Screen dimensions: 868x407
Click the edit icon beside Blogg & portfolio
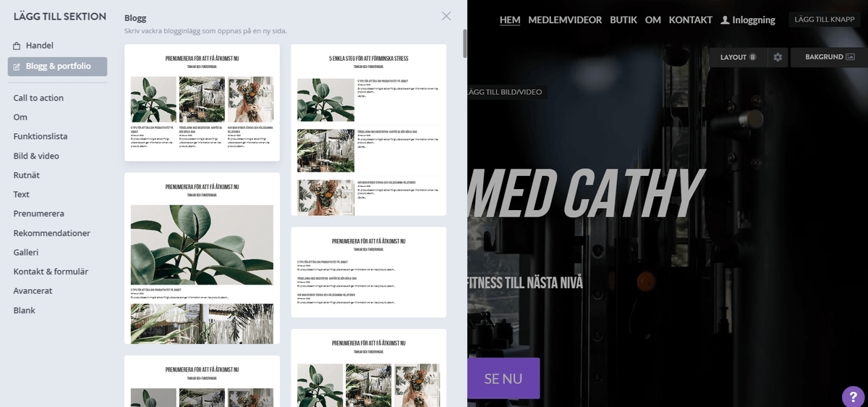[17, 67]
